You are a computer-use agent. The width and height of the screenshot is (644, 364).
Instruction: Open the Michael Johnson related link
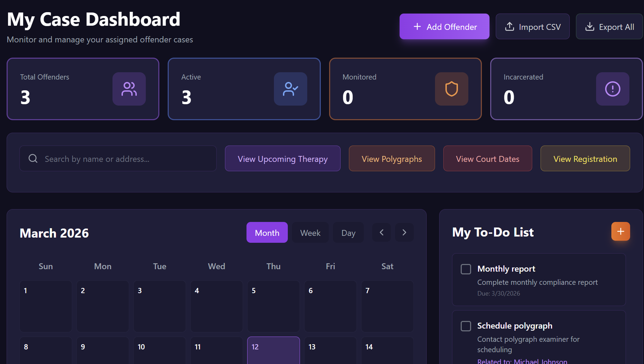pyautogui.click(x=522, y=361)
